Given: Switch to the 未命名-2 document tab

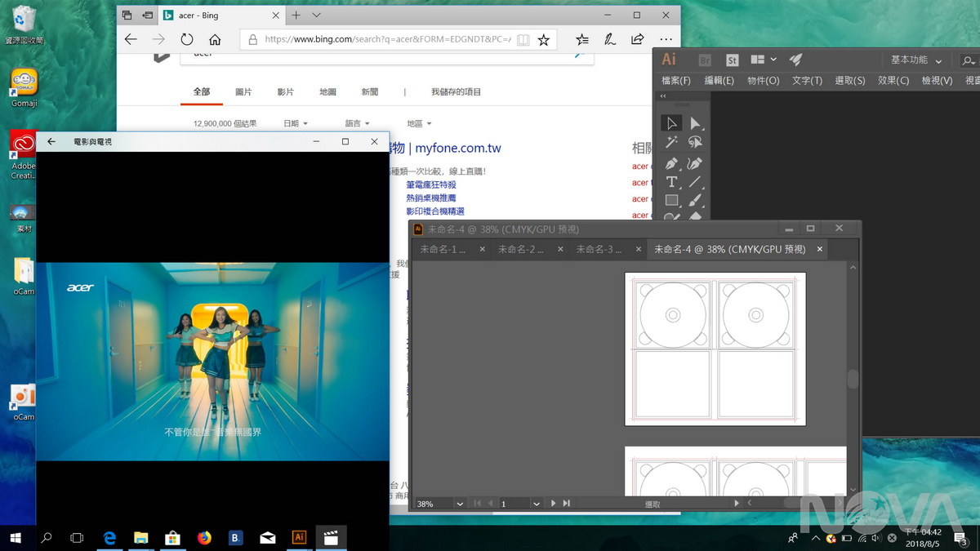Looking at the screenshot, I should pyautogui.click(x=521, y=249).
